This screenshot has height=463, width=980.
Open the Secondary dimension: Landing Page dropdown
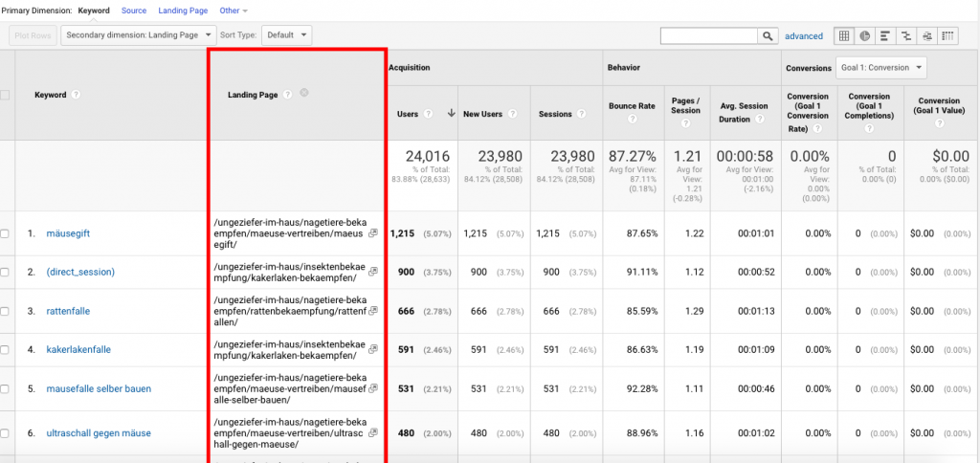[139, 35]
